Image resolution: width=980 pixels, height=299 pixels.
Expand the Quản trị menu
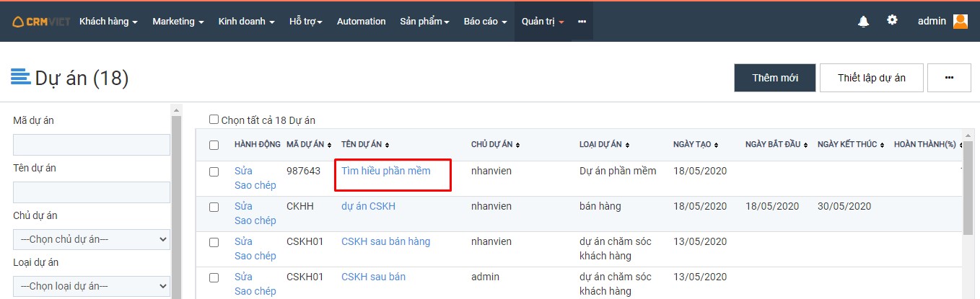[543, 22]
